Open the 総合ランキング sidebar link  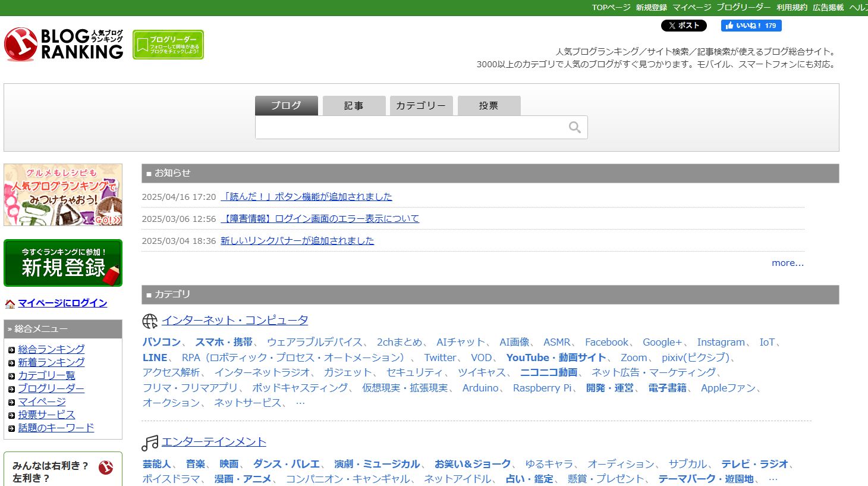[51, 349]
